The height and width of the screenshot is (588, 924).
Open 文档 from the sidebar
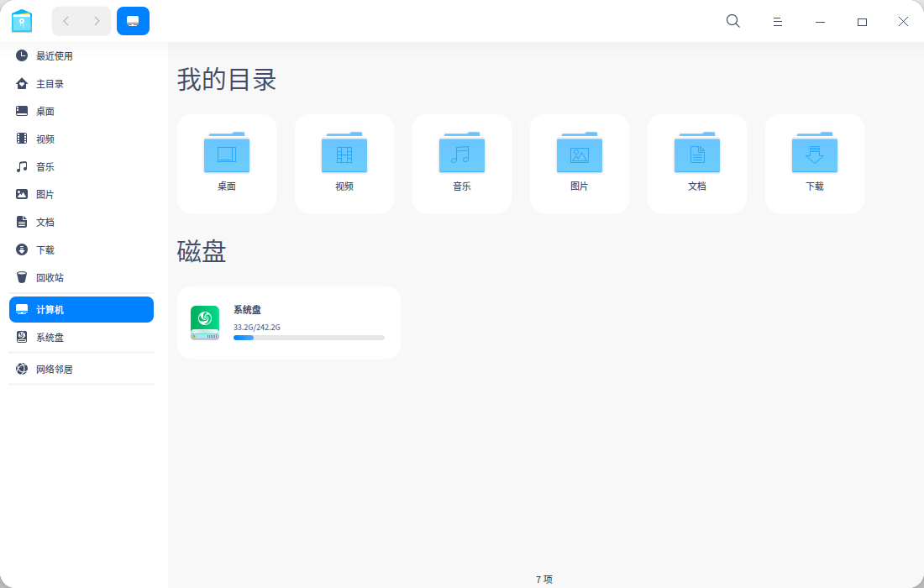tap(81, 222)
